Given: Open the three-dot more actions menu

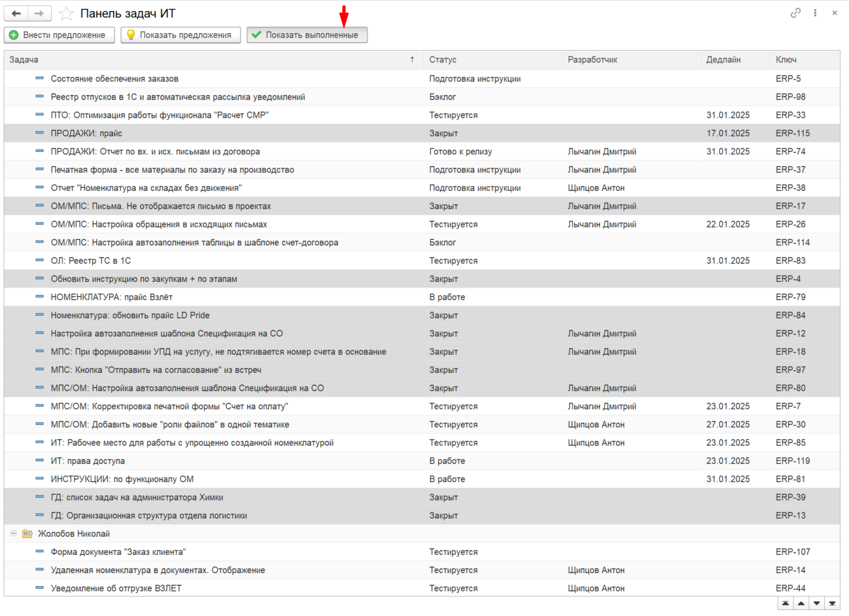Looking at the screenshot, I should click(815, 13).
